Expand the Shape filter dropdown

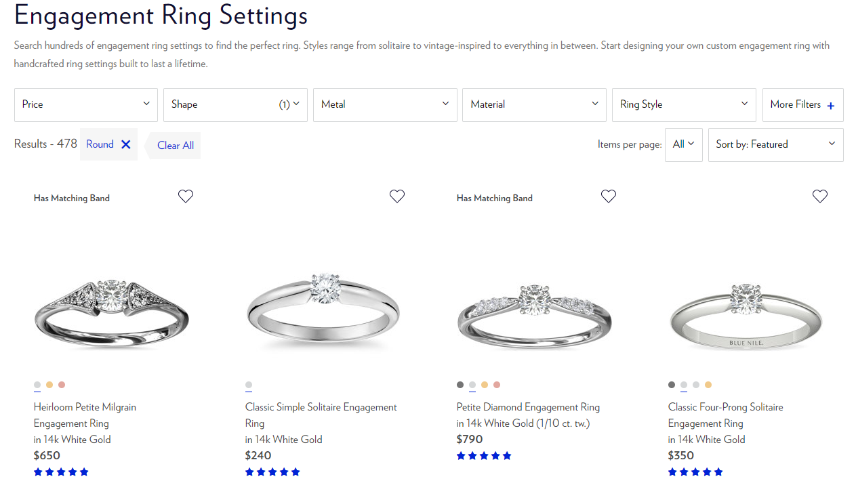pos(235,104)
